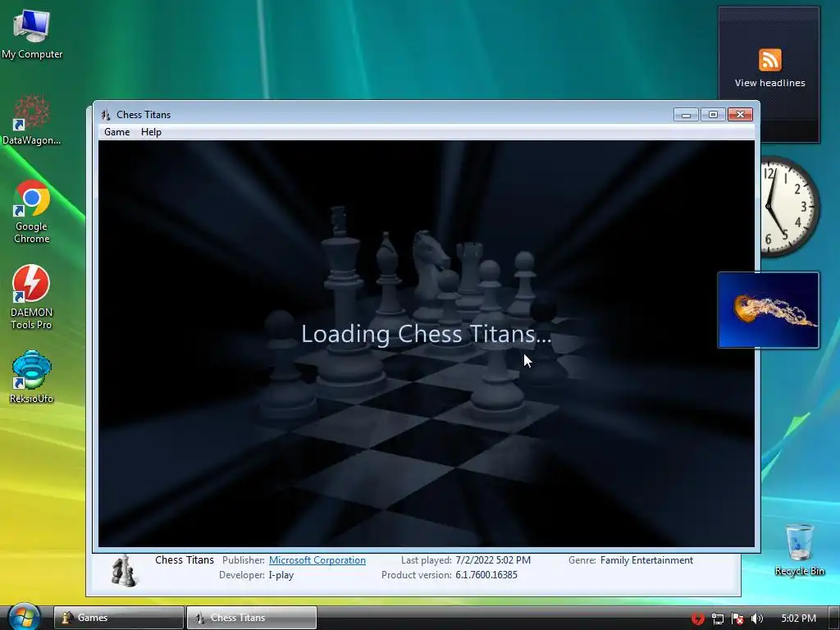Viewport: 840px width, 630px height.
Task: Select the My Computer desktop icon
Action: 32,34
